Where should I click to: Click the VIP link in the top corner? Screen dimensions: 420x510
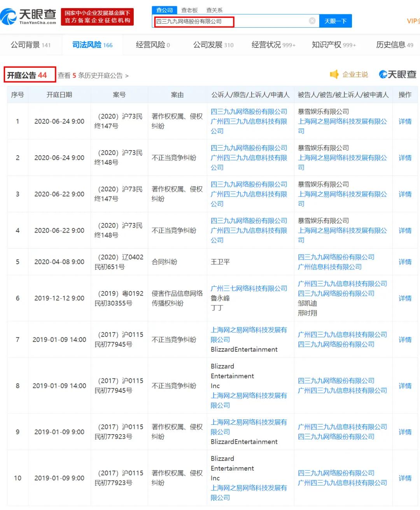(x=412, y=21)
